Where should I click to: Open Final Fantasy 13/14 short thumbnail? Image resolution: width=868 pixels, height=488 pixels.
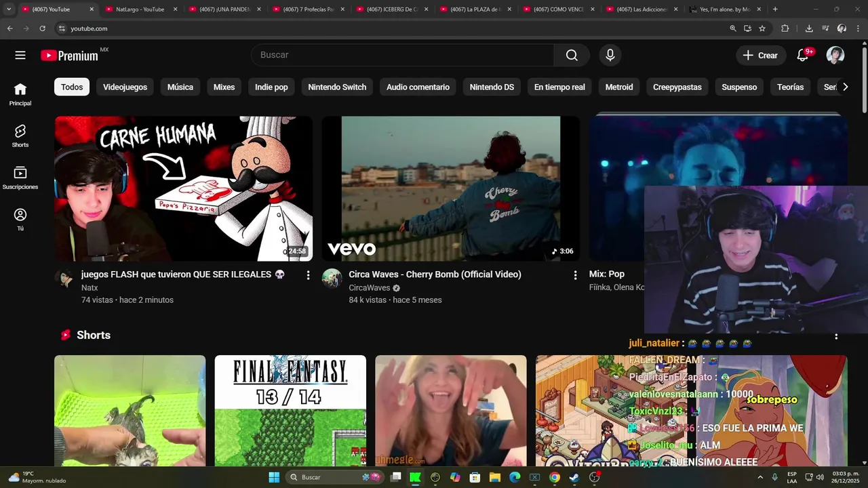click(x=290, y=411)
